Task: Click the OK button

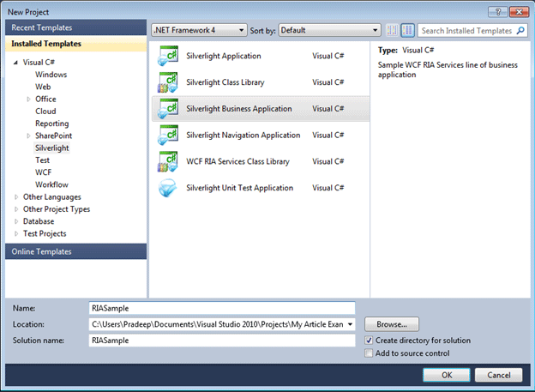Action: coord(447,375)
